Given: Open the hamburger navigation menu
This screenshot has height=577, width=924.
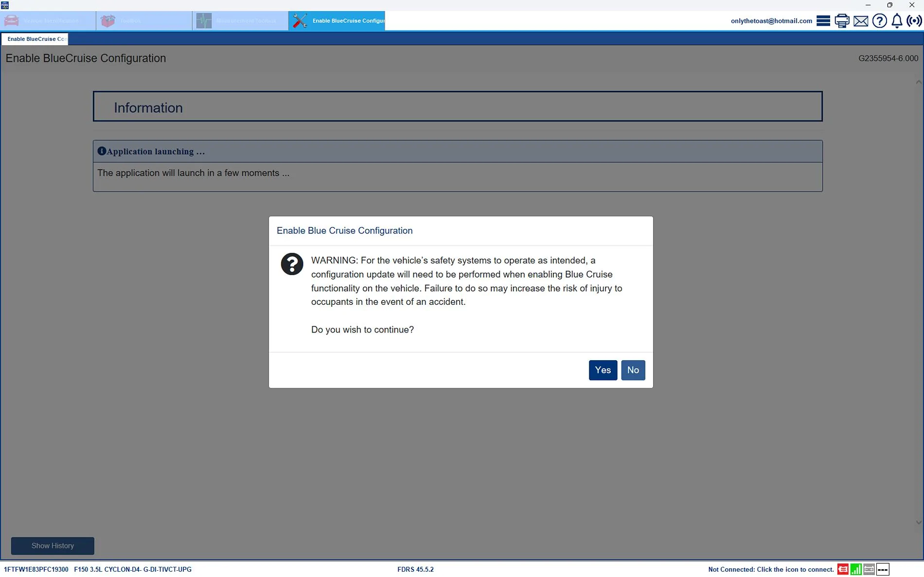Looking at the screenshot, I should [823, 20].
